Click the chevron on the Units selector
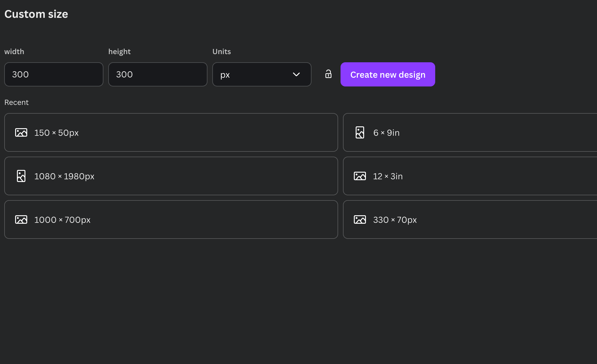Screen dimensions: 597x364 click(296, 74)
